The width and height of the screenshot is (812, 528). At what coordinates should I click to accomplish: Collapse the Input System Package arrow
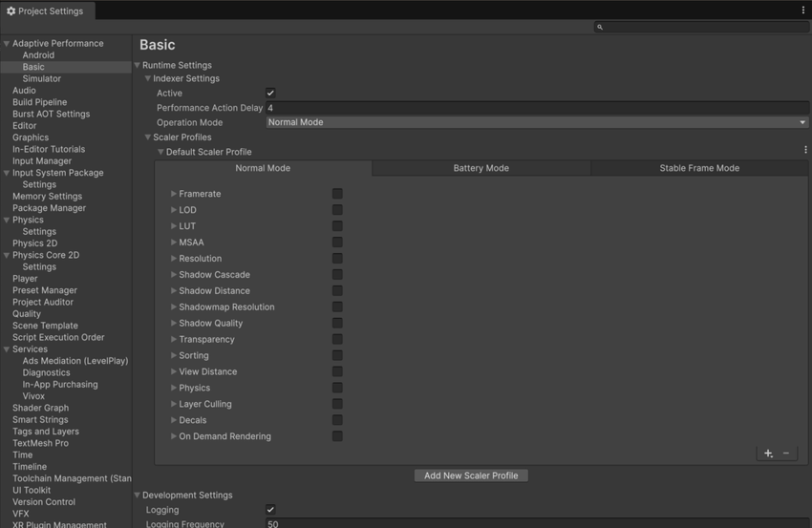[x=7, y=173]
